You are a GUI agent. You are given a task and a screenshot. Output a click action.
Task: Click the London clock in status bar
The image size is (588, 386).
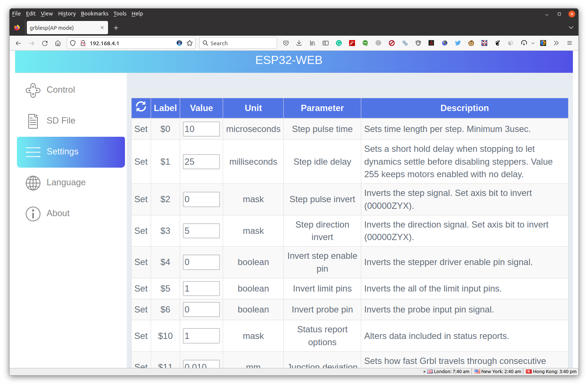[x=448, y=372]
